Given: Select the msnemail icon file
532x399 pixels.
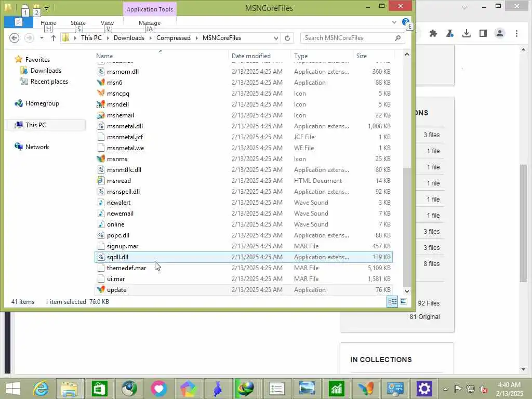Looking at the screenshot, I should (x=101, y=115).
